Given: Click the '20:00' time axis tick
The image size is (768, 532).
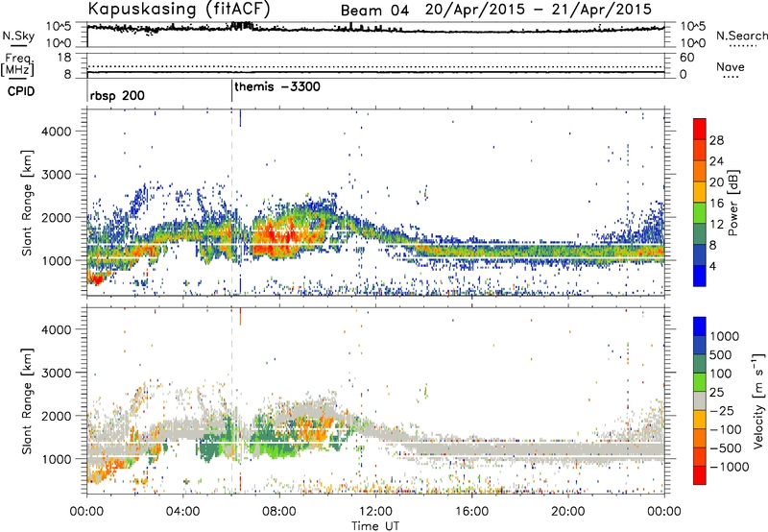Looking at the screenshot, I should click(x=567, y=512).
